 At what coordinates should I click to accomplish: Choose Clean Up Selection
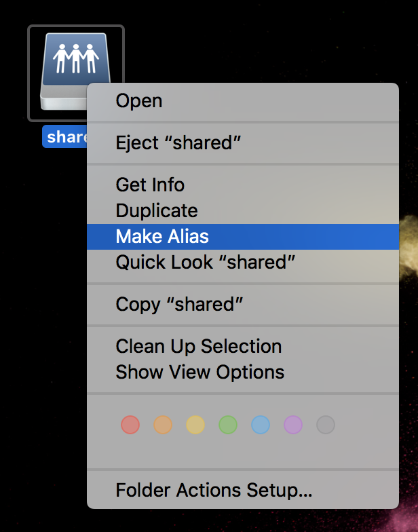click(198, 346)
